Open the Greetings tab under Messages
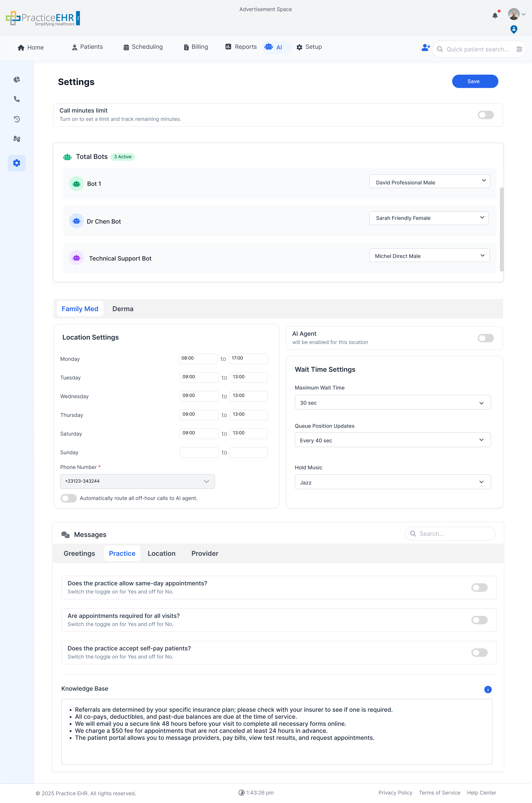This screenshot has height=803, width=532. tap(79, 553)
